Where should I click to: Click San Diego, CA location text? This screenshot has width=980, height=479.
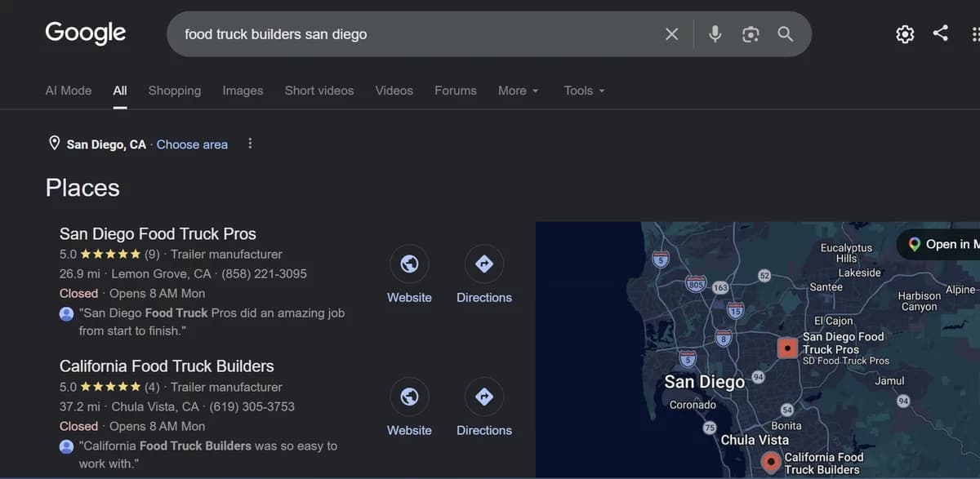point(106,144)
